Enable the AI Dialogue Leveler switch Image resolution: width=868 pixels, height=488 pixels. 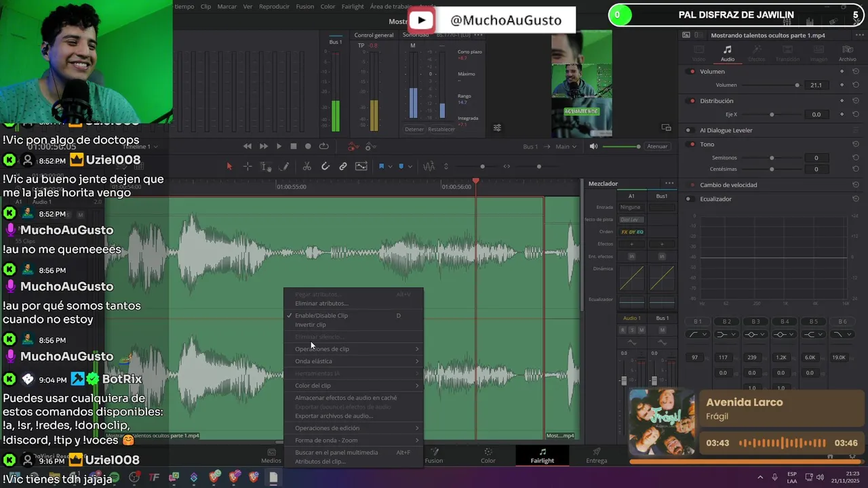690,130
